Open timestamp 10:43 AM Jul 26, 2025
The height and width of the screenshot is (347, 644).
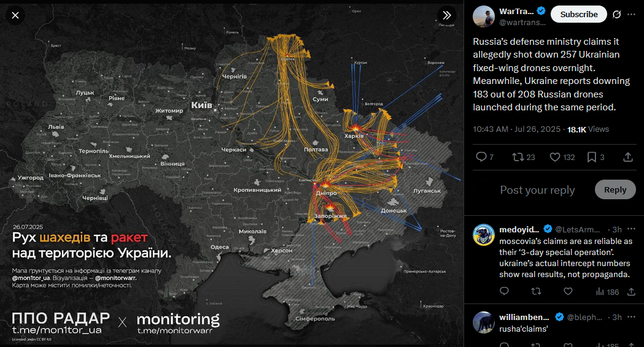[x=516, y=129]
